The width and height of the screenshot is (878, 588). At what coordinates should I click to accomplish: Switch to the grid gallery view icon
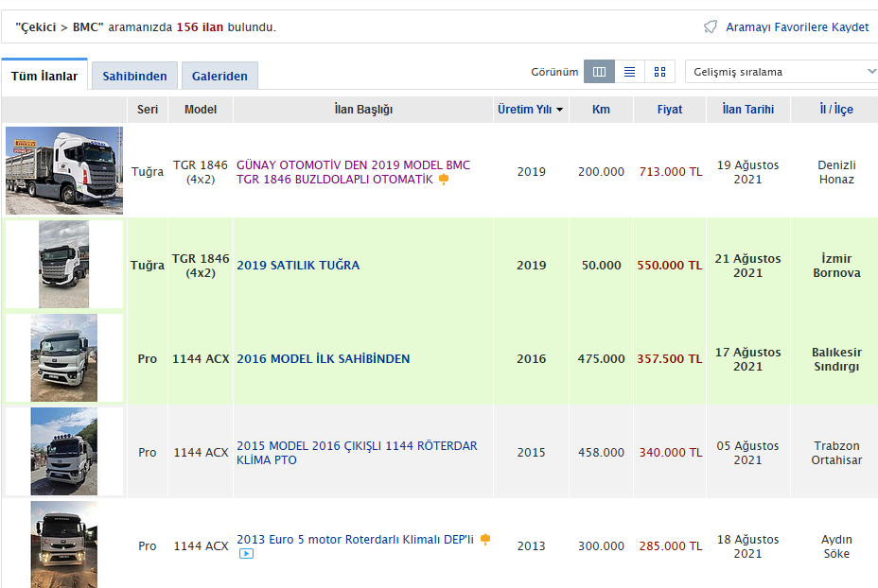(659, 72)
